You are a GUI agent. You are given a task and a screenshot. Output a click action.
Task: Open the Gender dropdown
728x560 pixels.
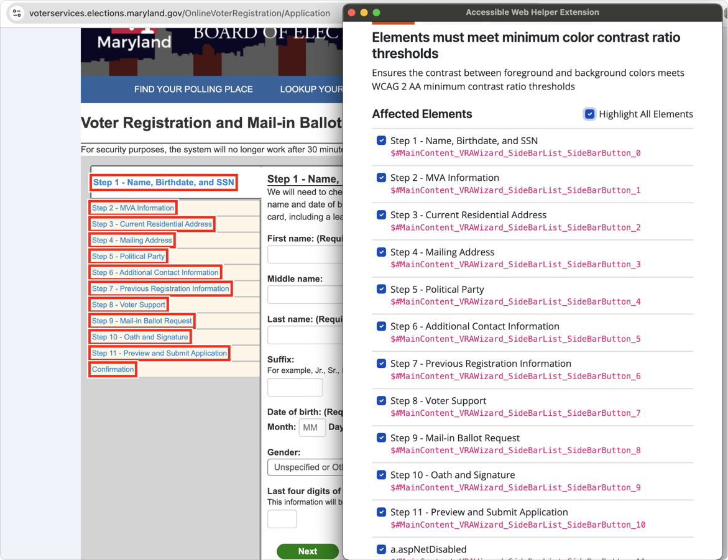305,467
